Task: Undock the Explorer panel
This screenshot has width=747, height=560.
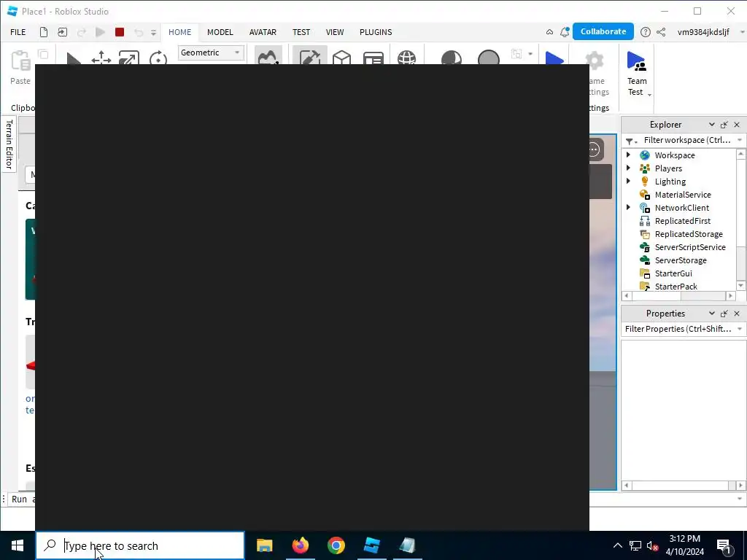Action: (724, 125)
